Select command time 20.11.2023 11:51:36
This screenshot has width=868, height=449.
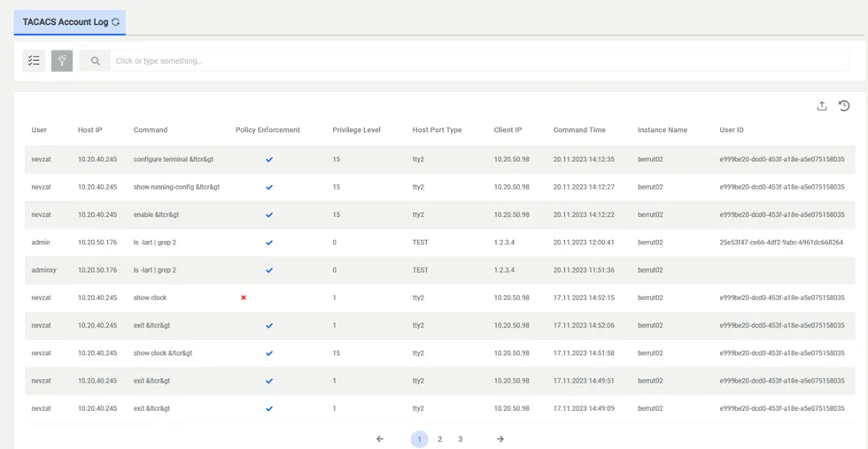pos(584,270)
